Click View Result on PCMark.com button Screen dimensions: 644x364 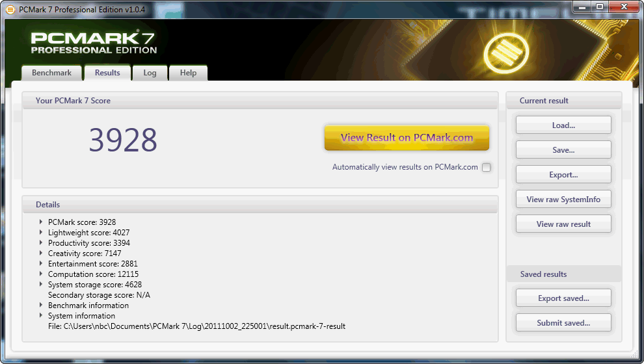tap(407, 137)
